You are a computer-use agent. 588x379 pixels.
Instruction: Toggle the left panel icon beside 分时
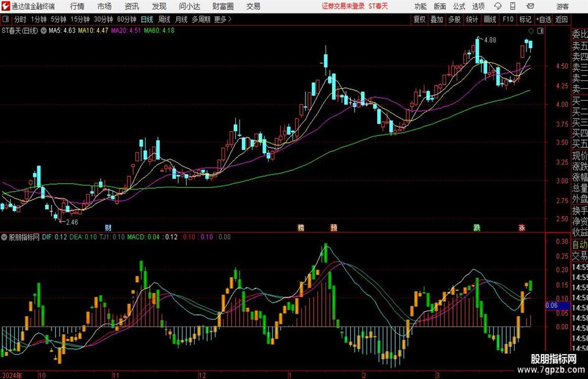[x=6, y=19]
